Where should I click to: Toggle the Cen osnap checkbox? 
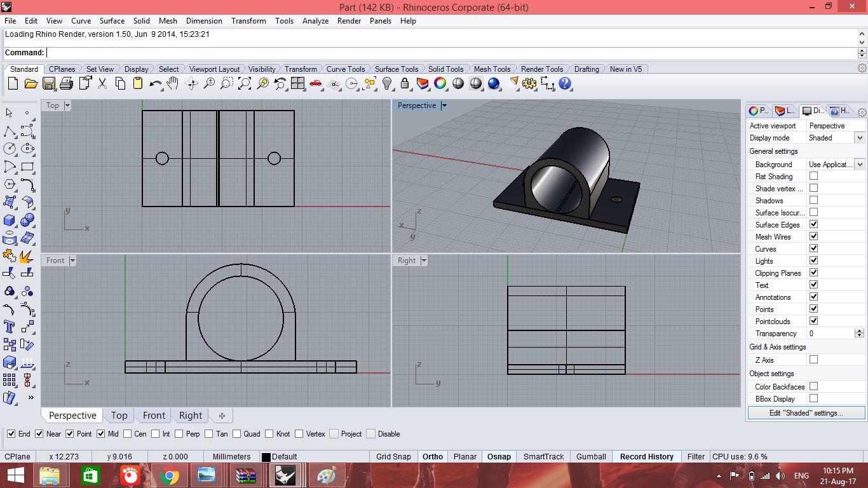(128, 434)
